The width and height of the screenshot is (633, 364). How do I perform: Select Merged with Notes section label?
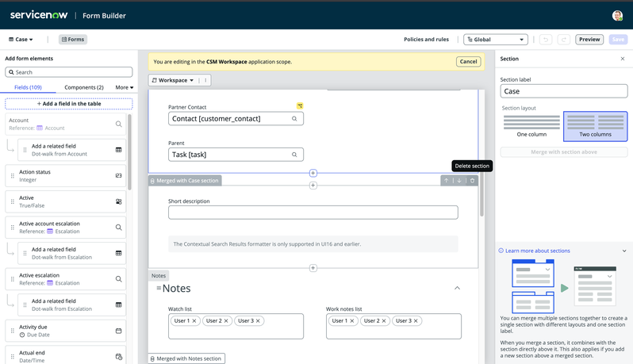click(186, 358)
